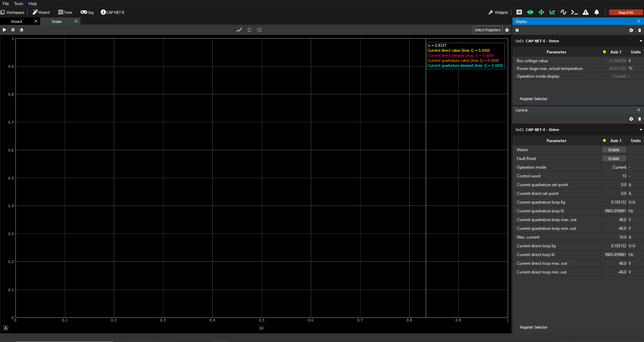This screenshot has width=644, height=342.
Task: Click the eraser icon to clear scope
Action: [x=21, y=30]
